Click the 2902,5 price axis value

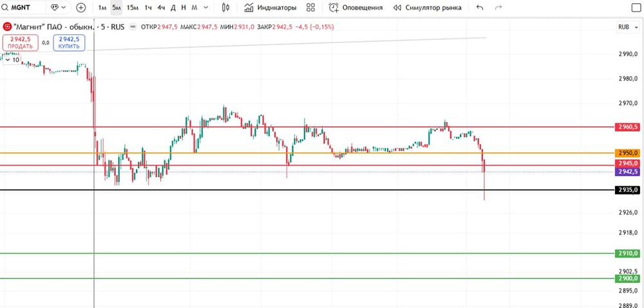629,271
